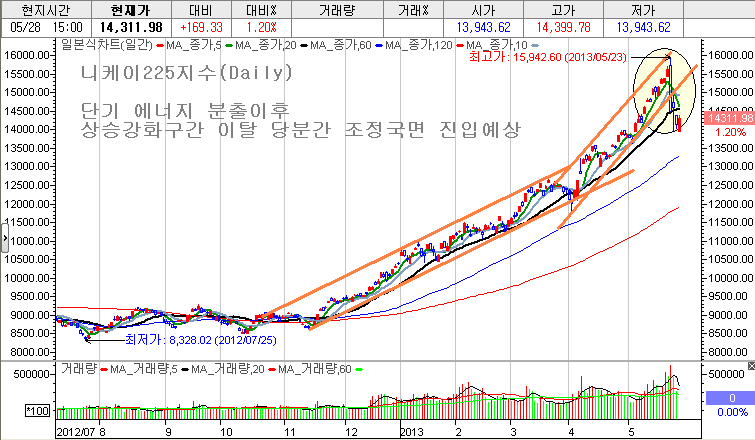The image size is (755, 440).
Task: Open the 일본식차트(일간) chart type label
Action: (x=106, y=45)
